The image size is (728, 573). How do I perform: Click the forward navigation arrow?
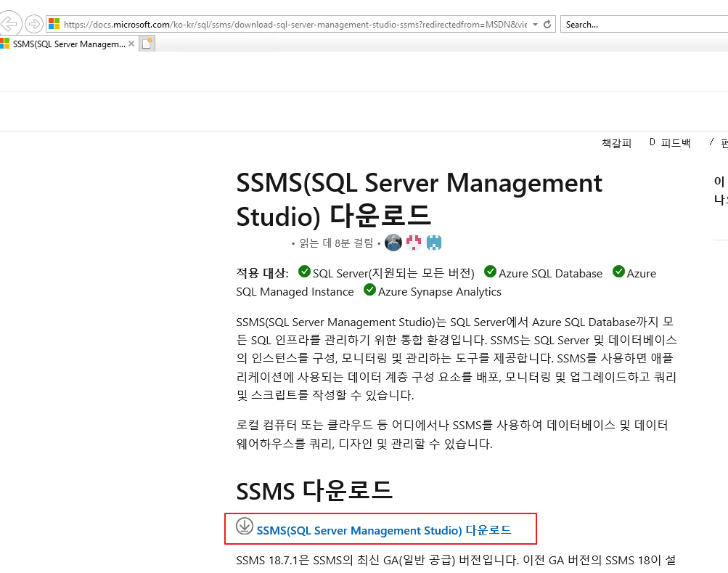coord(33,23)
